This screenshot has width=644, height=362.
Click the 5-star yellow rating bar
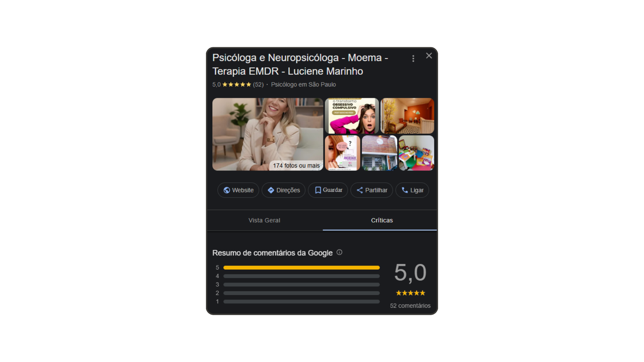coord(301,267)
